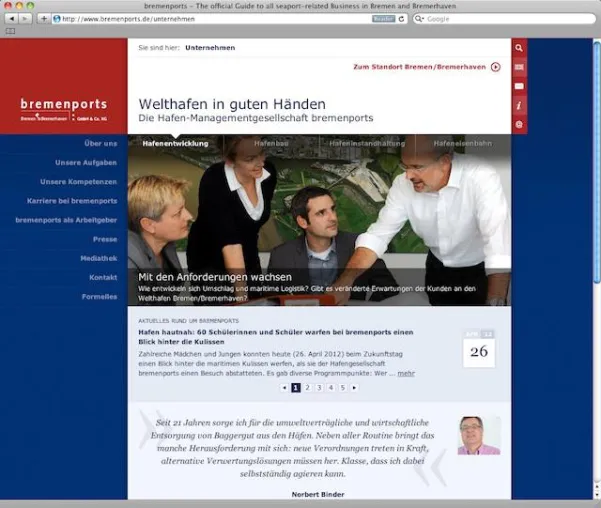Select news page 4 in pager
This screenshot has width=601, height=508.
[331, 388]
